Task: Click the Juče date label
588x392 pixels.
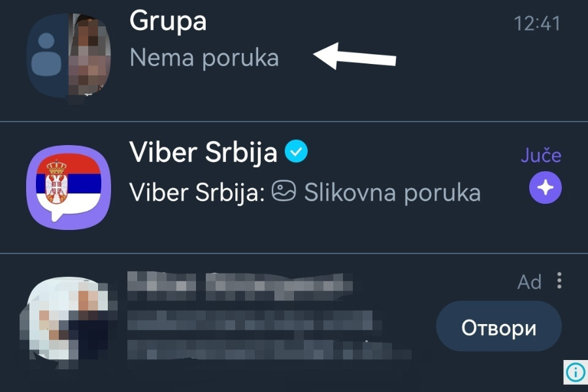Action: [x=541, y=155]
